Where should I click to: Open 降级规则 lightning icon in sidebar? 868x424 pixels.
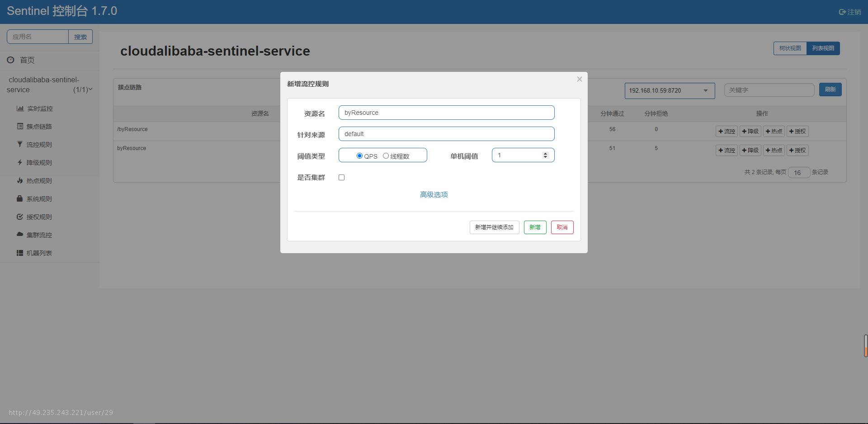pyautogui.click(x=20, y=163)
